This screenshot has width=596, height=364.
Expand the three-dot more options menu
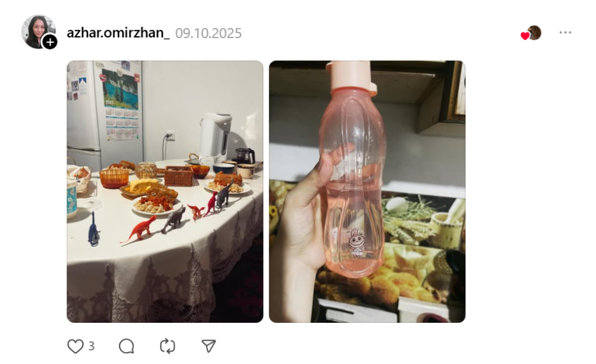(565, 33)
